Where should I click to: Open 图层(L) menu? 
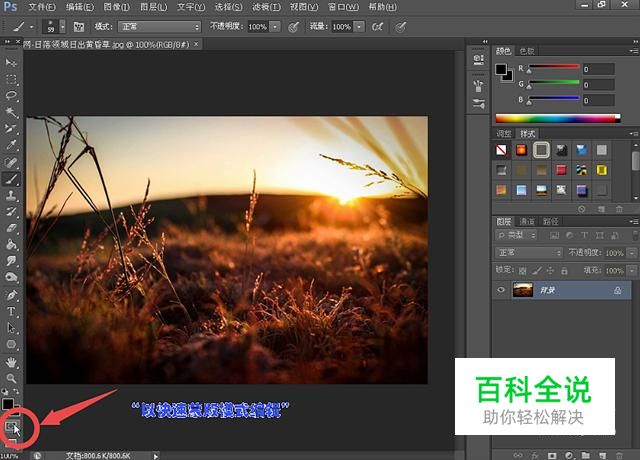pos(153,7)
